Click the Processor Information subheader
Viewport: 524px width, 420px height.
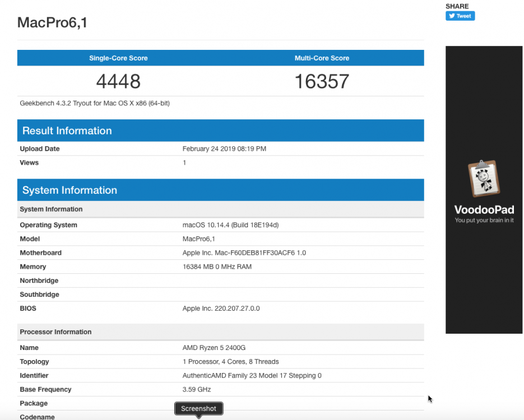(221, 332)
